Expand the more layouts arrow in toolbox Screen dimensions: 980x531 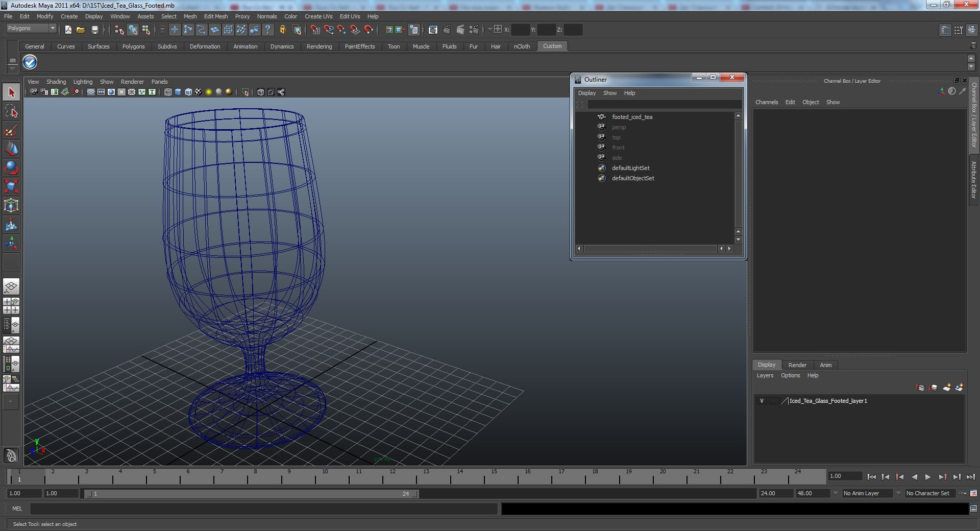pos(10,402)
